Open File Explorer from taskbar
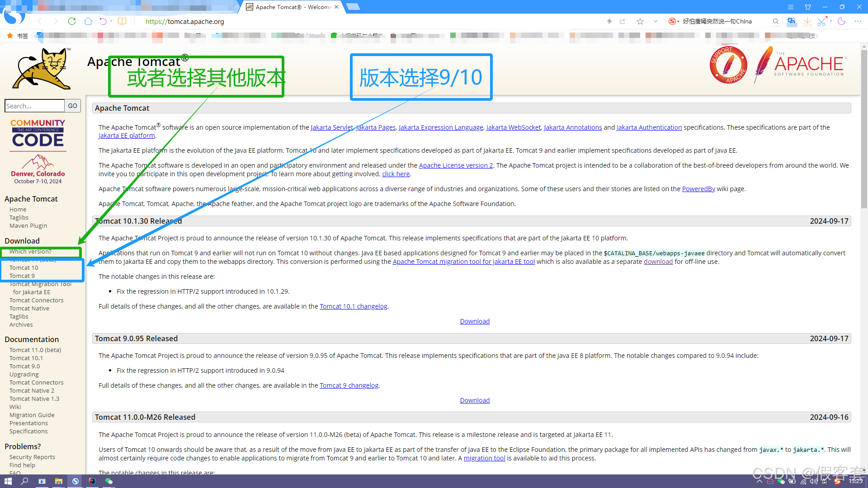 pos(58,481)
